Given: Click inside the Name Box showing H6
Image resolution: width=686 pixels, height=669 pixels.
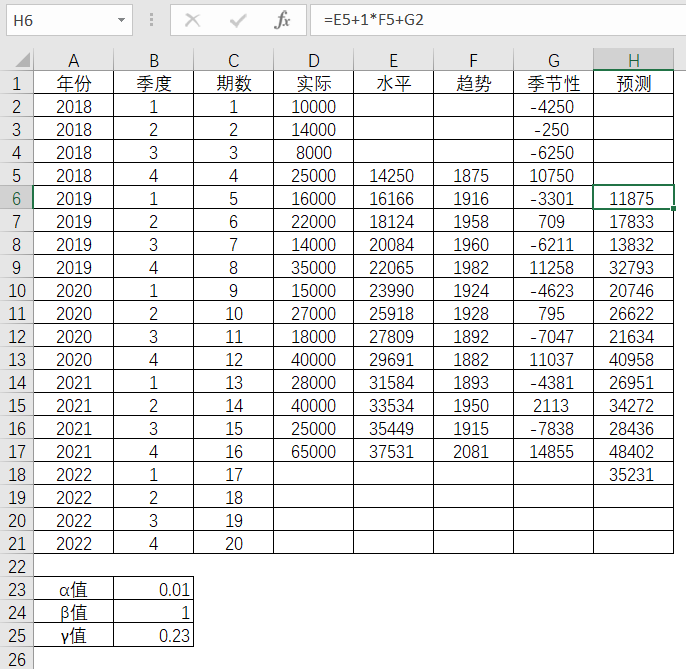Looking at the screenshot, I should [x=60, y=20].
